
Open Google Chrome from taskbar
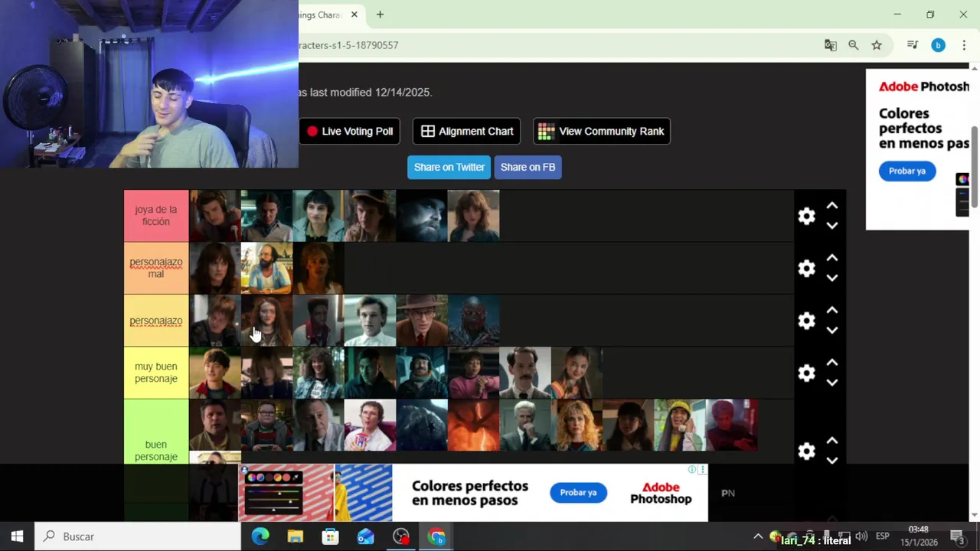pos(436,536)
